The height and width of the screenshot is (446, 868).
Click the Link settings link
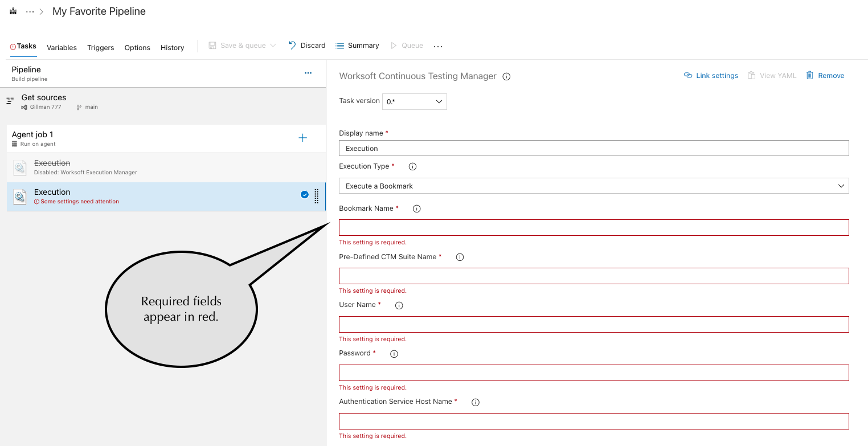(x=716, y=75)
